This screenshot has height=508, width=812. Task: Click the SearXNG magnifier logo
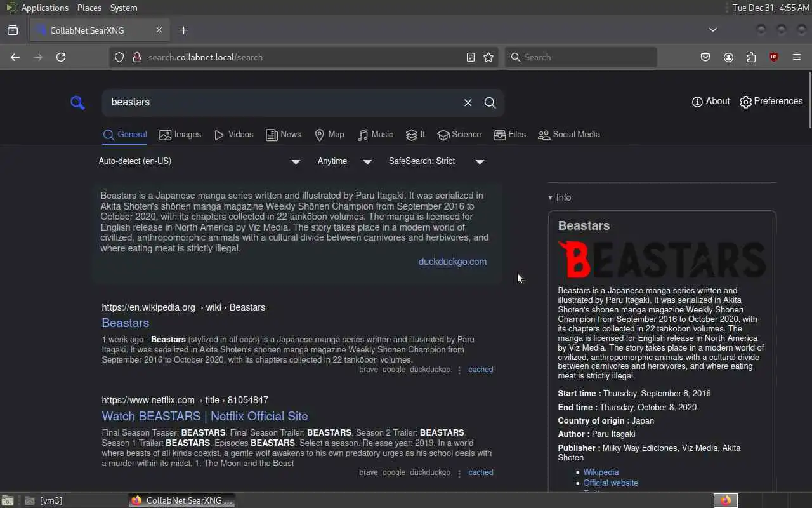(77, 102)
